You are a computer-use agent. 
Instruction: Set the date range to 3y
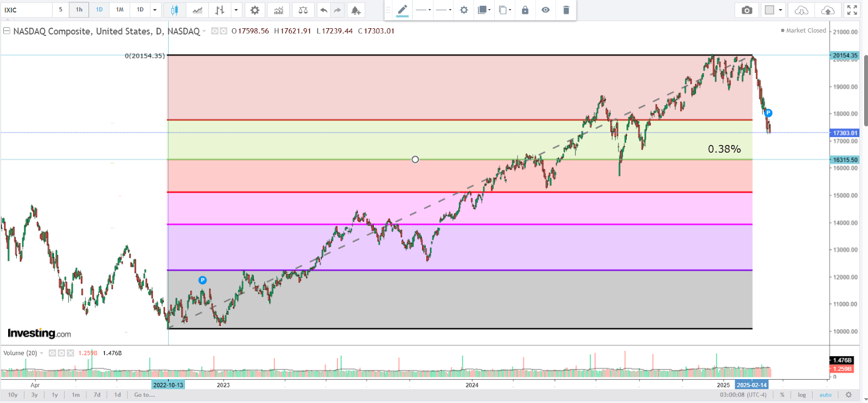coord(35,395)
